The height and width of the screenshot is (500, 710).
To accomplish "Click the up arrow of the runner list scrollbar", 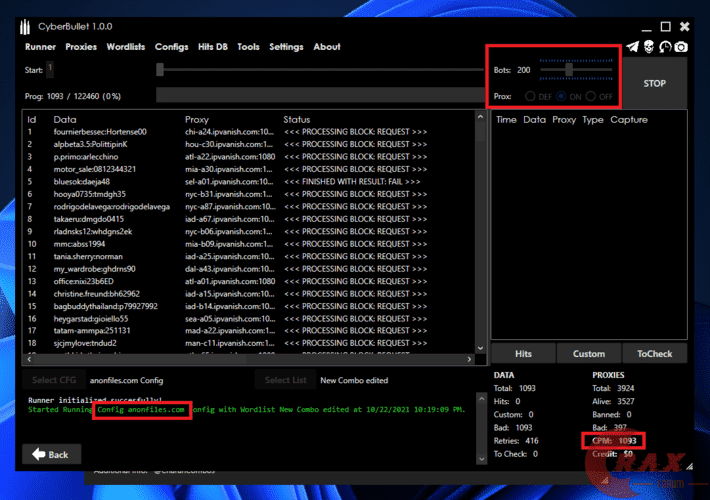I will pyautogui.click(x=480, y=117).
